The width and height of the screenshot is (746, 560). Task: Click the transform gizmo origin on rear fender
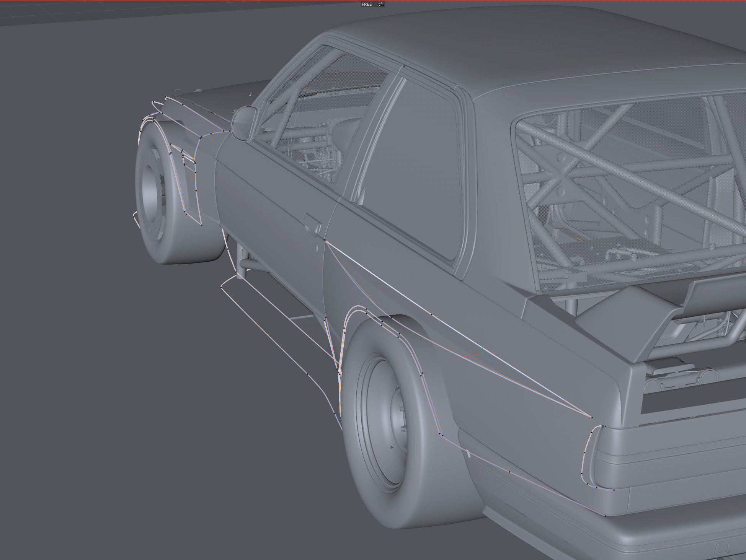[482, 354]
